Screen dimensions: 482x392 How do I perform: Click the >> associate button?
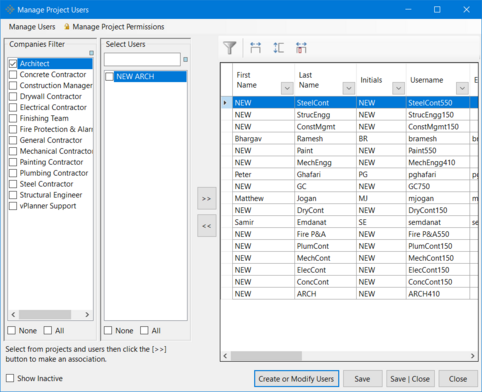pos(207,198)
